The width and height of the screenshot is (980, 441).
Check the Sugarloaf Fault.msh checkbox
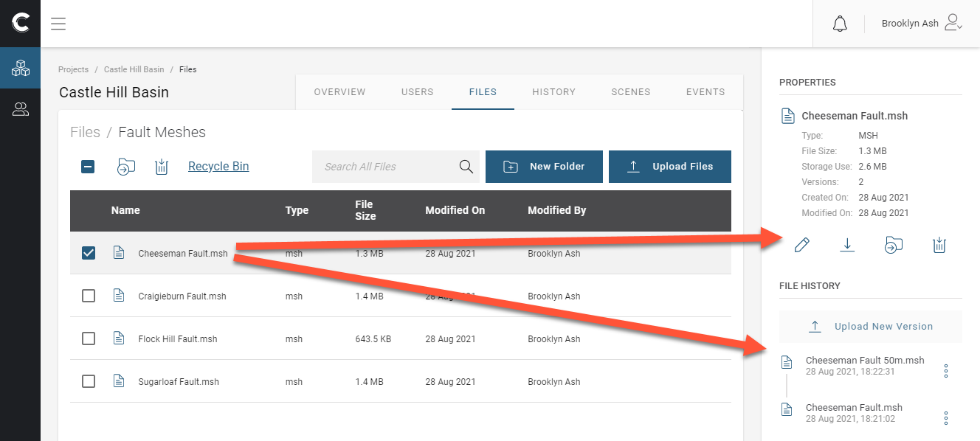89,381
